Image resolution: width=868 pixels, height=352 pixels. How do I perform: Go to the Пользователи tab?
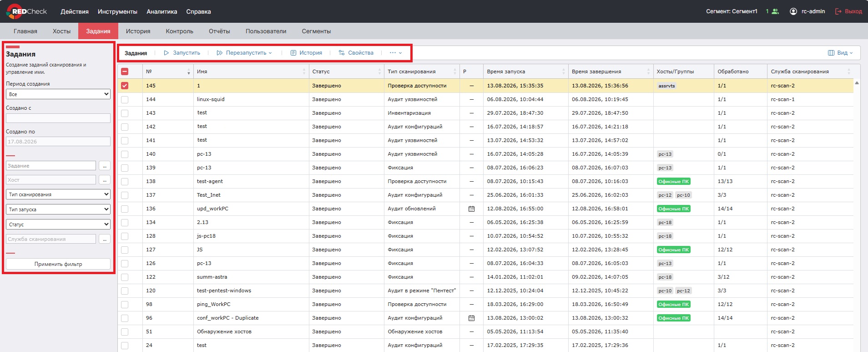click(x=266, y=31)
